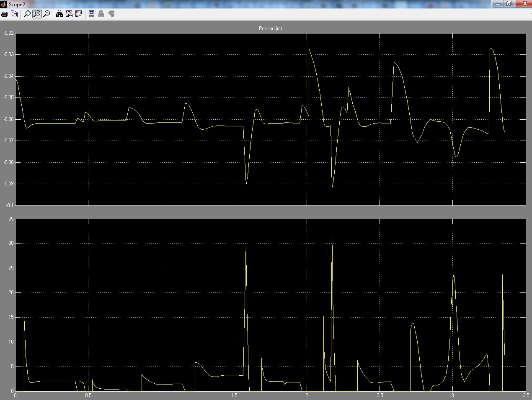Restore the saved axes settings
This screenshot has width=532, height=400.
[79, 14]
